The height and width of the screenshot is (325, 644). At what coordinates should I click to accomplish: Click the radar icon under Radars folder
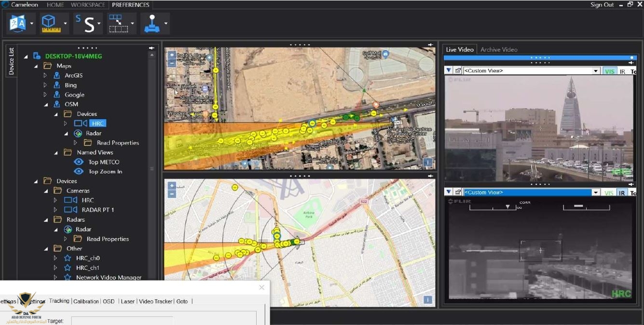[68, 229]
